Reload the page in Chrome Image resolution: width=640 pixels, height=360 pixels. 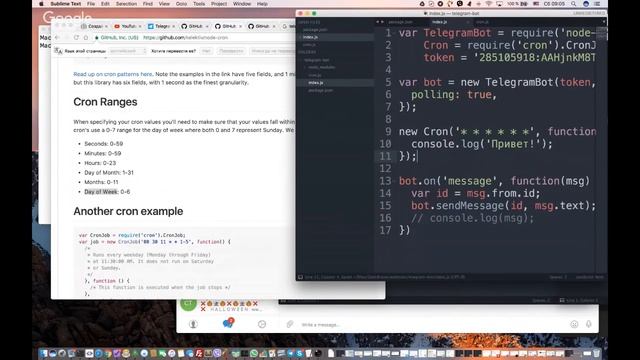click(x=76, y=38)
